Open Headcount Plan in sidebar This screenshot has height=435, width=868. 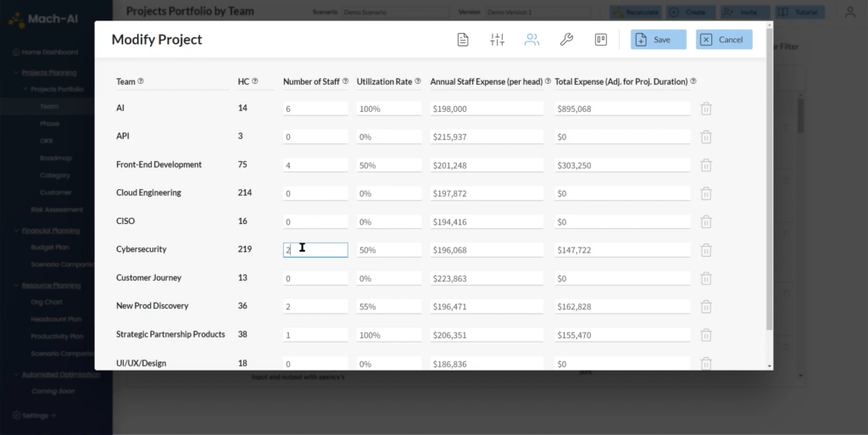(x=56, y=320)
